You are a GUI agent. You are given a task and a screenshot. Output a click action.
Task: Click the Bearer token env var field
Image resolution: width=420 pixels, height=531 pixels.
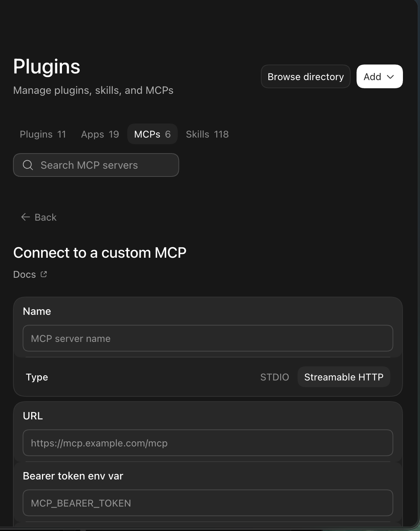point(208,503)
